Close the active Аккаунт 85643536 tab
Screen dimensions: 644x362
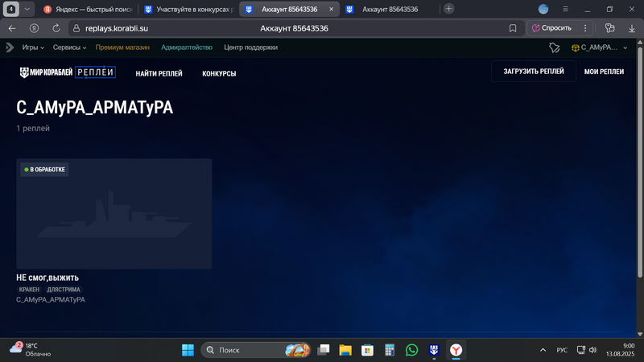(x=331, y=9)
